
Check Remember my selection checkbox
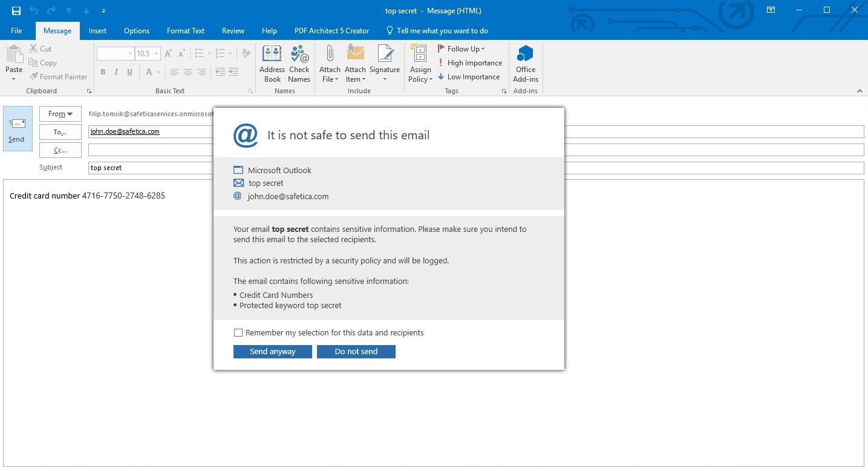[238, 333]
